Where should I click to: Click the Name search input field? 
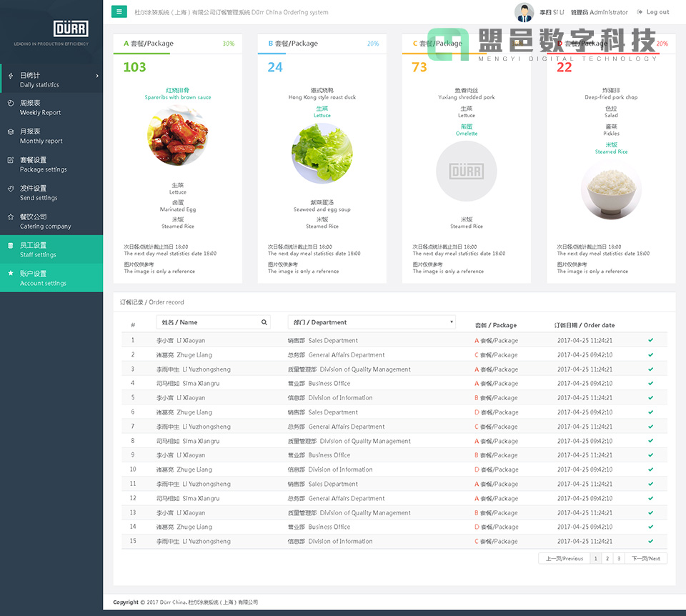pyautogui.click(x=207, y=322)
